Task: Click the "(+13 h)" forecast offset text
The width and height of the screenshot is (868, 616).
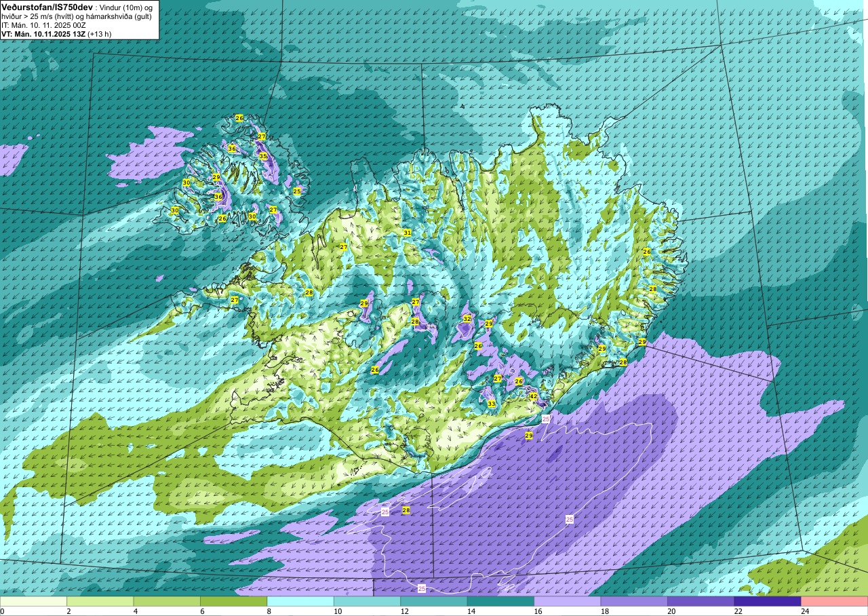Action: tap(100, 34)
